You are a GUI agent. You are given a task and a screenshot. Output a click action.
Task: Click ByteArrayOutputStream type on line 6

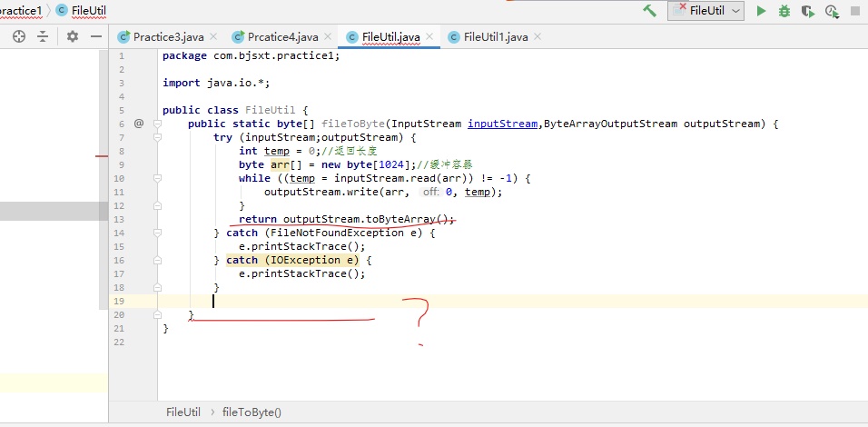[x=610, y=124]
